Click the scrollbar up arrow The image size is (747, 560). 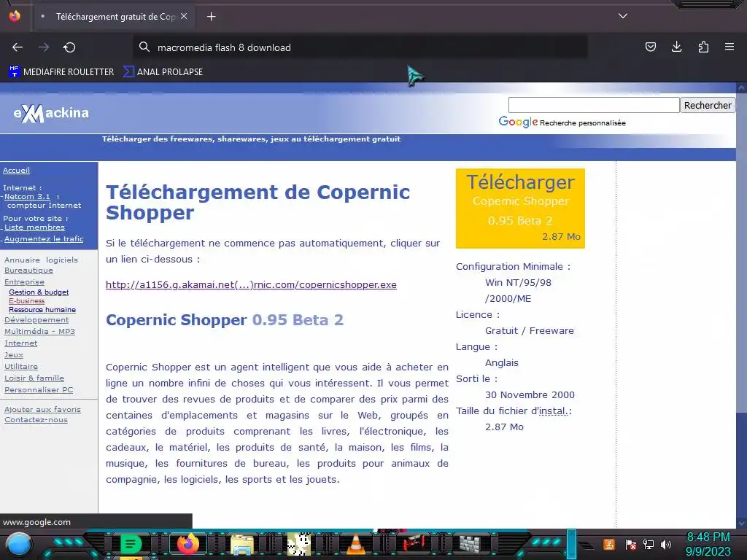click(741, 87)
